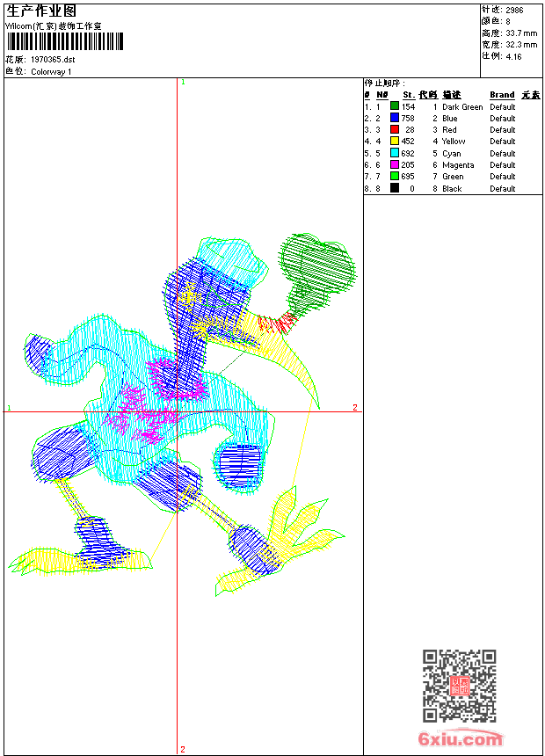This screenshot has width=545, height=756.
Task: Click the Blue color swatch in row 2
Action: click(395, 118)
